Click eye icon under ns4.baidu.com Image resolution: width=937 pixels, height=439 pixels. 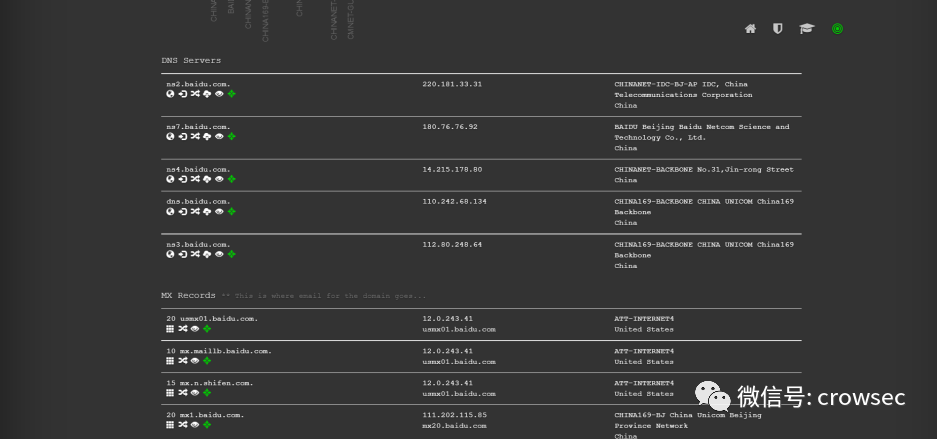(219, 179)
